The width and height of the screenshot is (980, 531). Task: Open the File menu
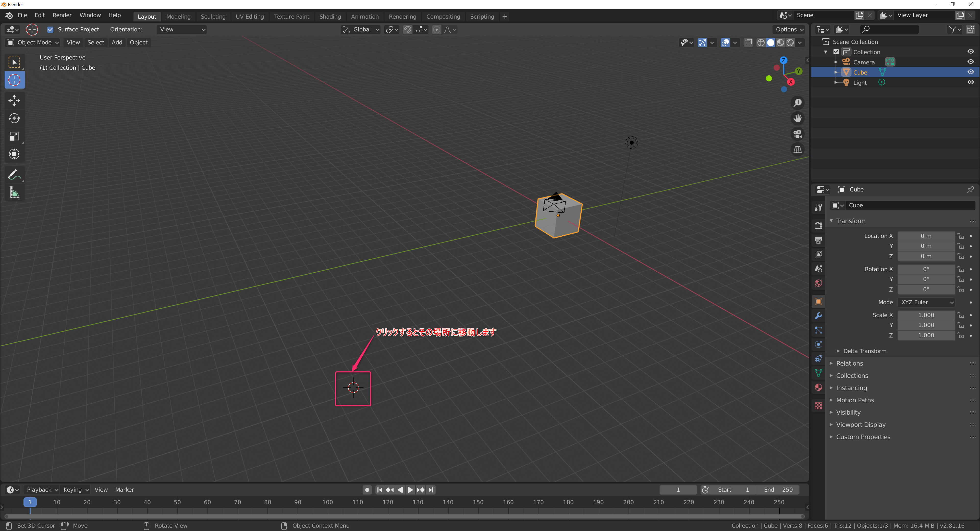[x=22, y=15]
